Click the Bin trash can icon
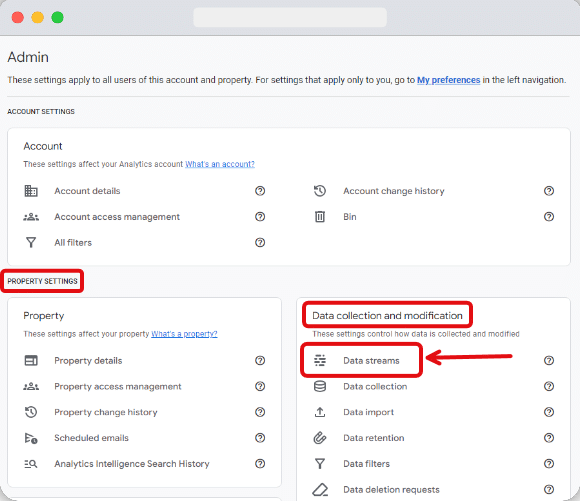 point(320,217)
